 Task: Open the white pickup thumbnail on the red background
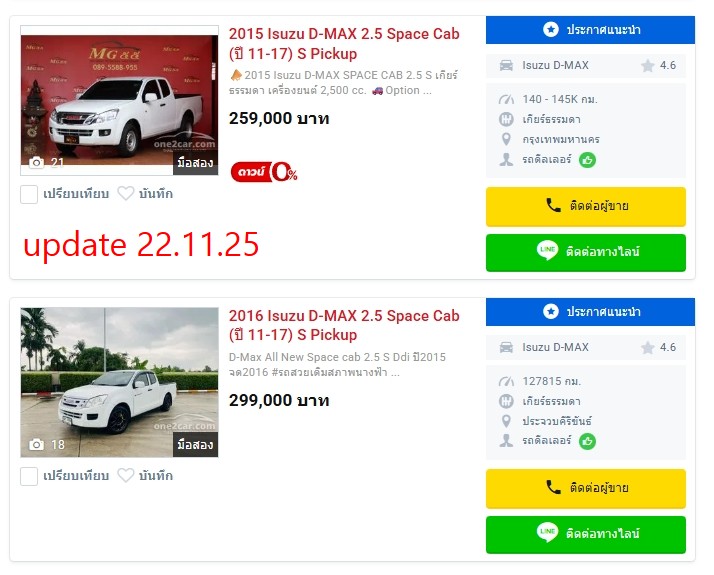click(x=119, y=100)
